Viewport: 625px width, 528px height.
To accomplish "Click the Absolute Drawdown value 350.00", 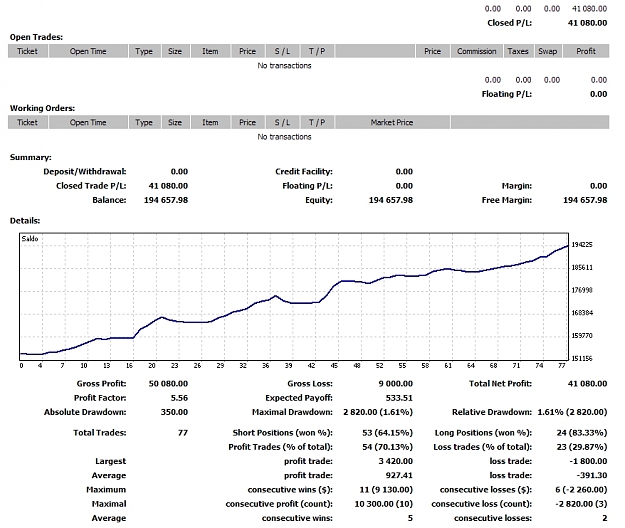I will [174, 412].
